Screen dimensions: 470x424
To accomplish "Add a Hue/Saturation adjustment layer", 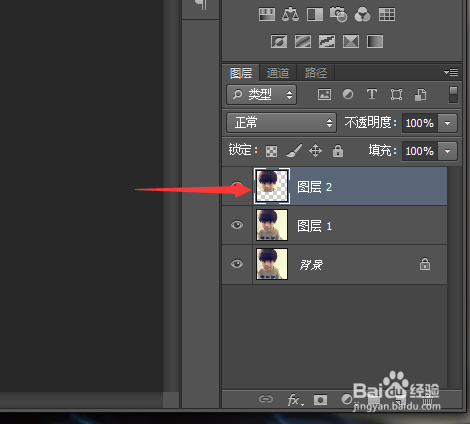I will [x=267, y=15].
